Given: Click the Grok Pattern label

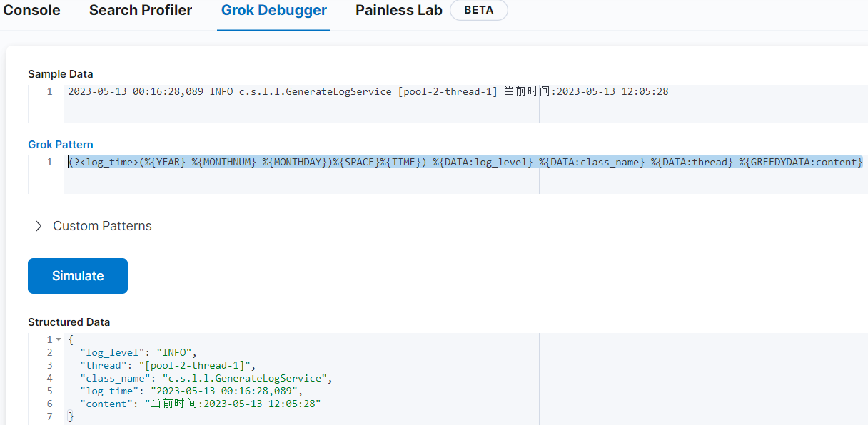Looking at the screenshot, I should pos(61,145).
